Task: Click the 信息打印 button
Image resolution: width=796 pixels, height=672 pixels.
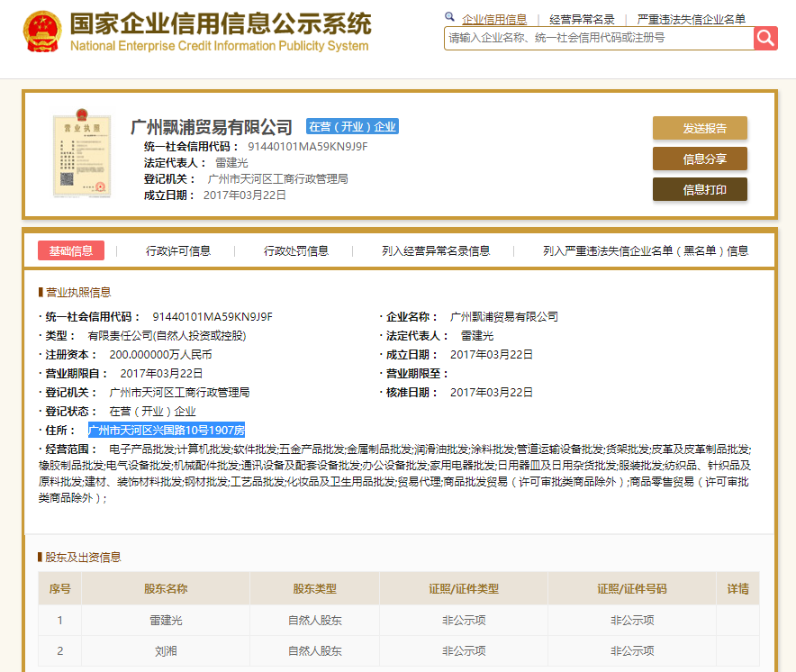Action: (700, 189)
